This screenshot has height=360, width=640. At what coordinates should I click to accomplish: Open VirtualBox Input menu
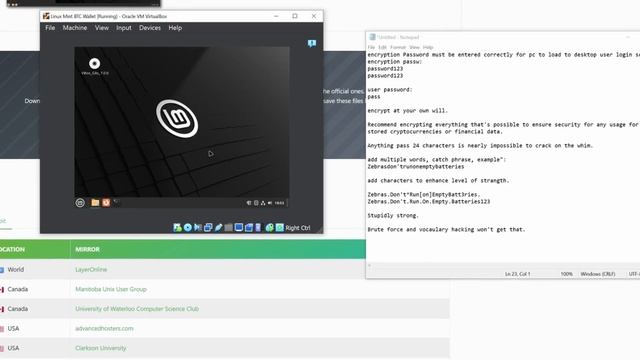(124, 28)
